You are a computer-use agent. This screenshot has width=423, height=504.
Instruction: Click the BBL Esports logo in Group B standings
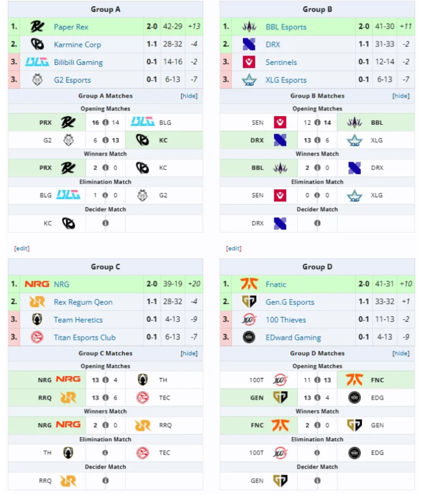[x=249, y=27]
